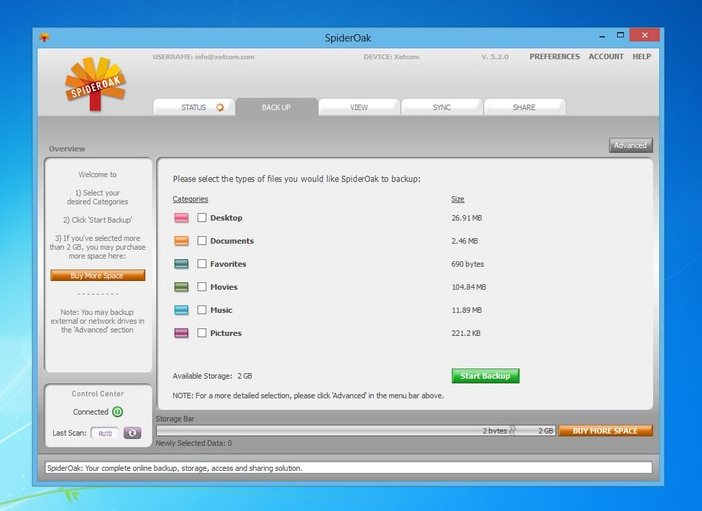Enable the Documents backup checkbox
This screenshot has width=702, height=511.
coord(202,240)
